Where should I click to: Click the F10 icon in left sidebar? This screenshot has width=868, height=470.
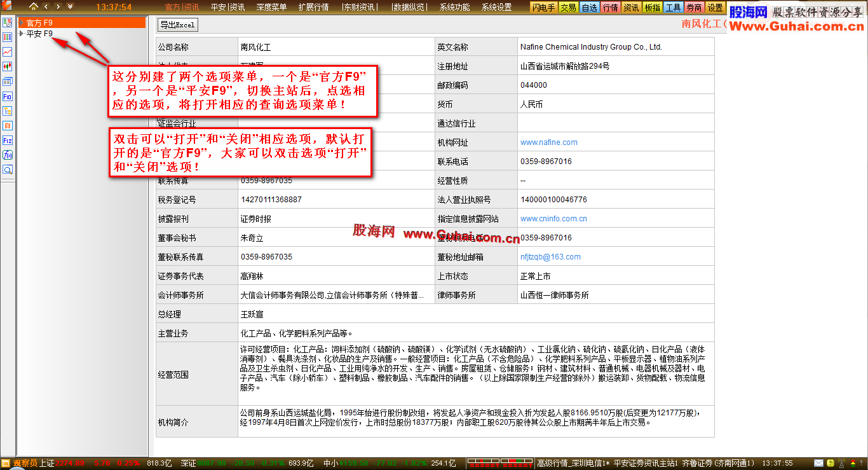[x=8, y=97]
